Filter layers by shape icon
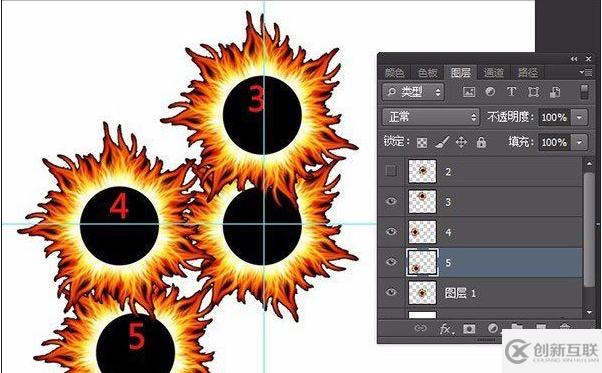Viewport: 602px width, 373px height. [533, 92]
